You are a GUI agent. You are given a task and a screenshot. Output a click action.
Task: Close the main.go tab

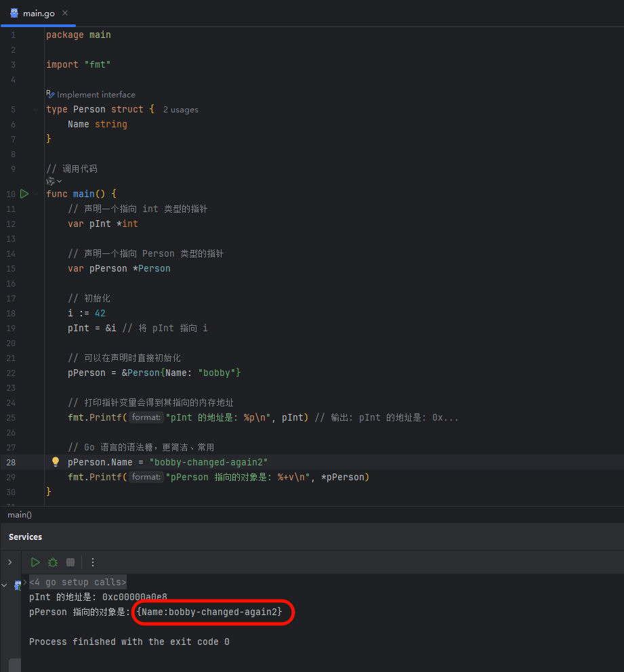click(65, 14)
